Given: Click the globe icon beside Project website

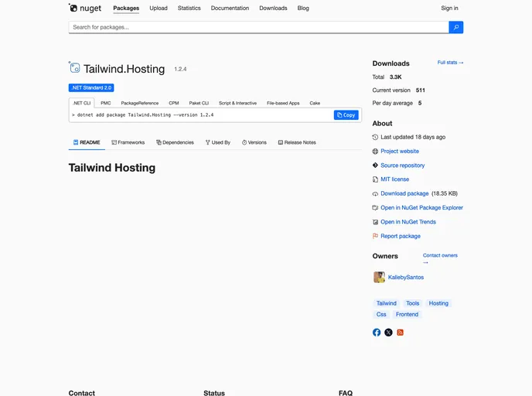Looking at the screenshot, I should [375, 152].
